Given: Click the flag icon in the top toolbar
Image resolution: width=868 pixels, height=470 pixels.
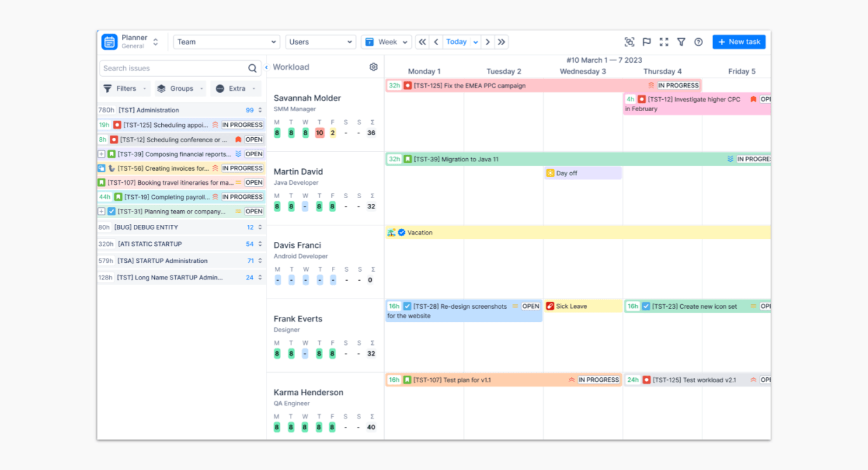Looking at the screenshot, I should [647, 42].
